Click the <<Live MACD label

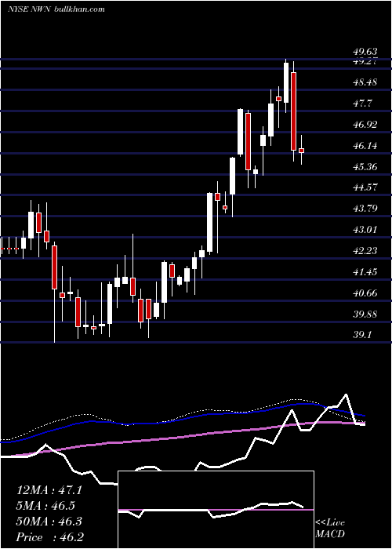click(330, 528)
